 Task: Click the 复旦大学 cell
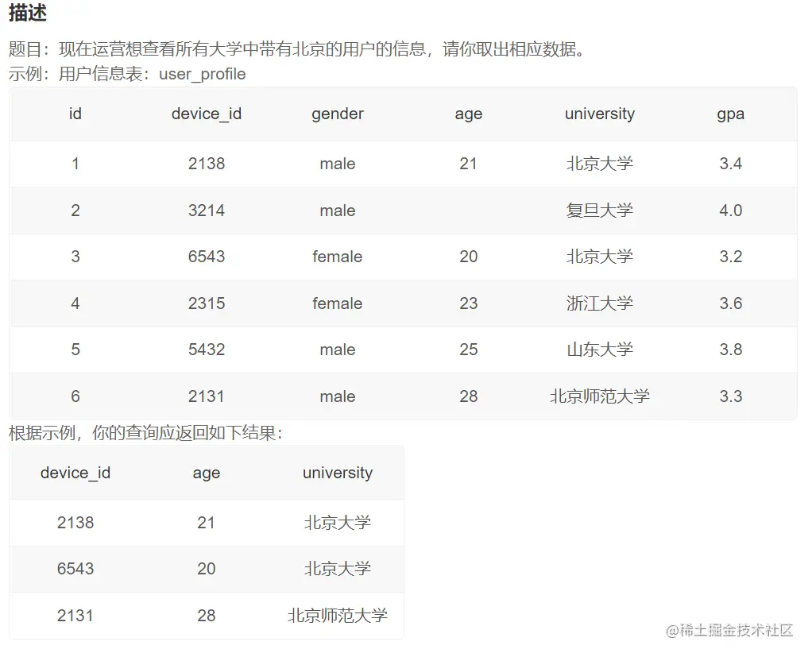[599, 211]
